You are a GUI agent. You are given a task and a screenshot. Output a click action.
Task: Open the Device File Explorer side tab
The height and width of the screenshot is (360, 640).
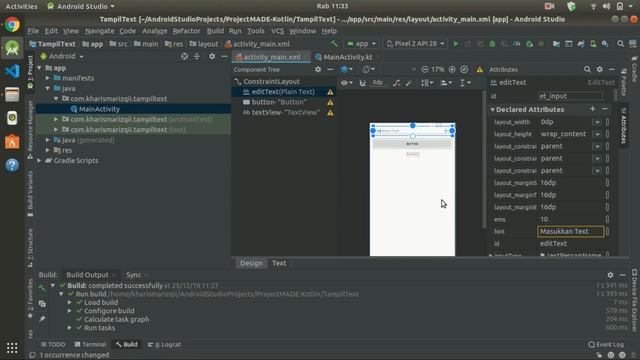pyautogui.click(x=634, y=299)
